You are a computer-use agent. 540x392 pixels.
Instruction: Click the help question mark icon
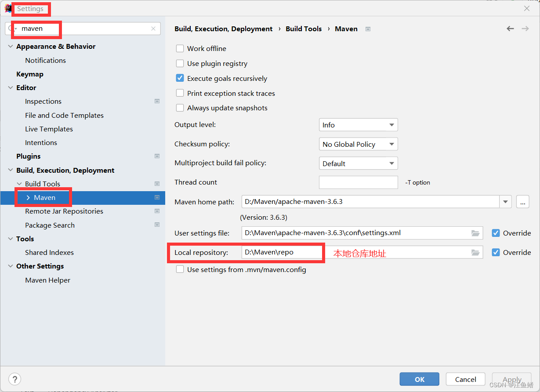pos(14,379)
